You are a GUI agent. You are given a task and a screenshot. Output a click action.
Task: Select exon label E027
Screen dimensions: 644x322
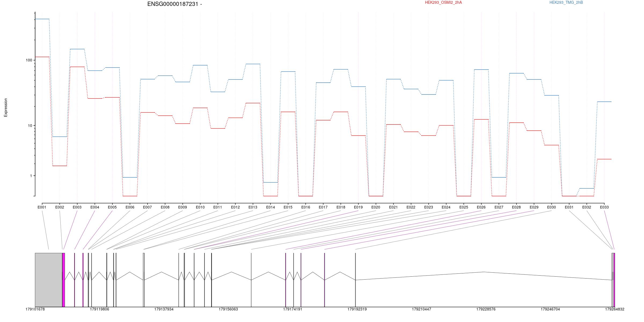pyautogui.click(x=499, y=207)
